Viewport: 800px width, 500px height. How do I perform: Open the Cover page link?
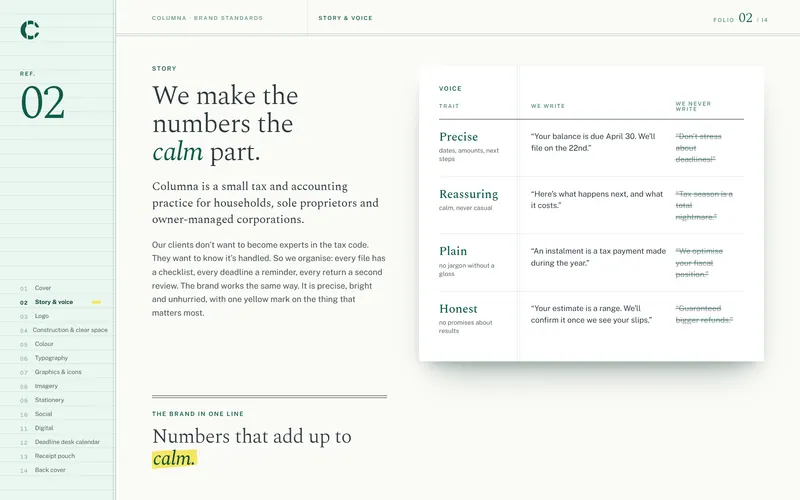(43, 288)
